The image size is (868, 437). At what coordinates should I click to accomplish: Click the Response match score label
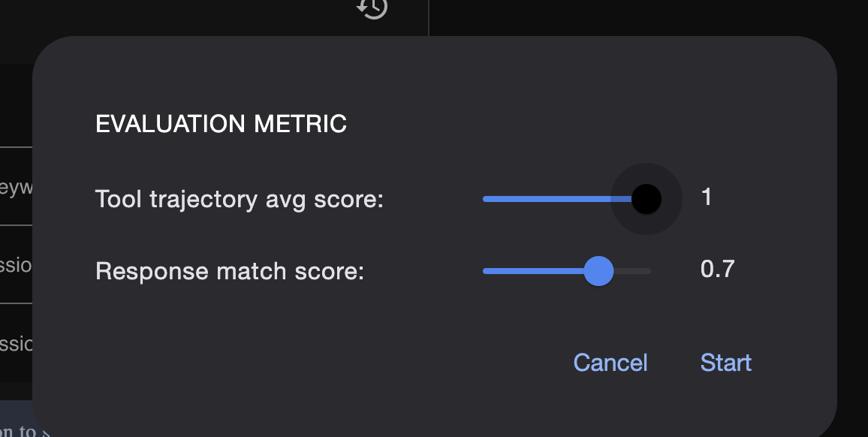230,270
